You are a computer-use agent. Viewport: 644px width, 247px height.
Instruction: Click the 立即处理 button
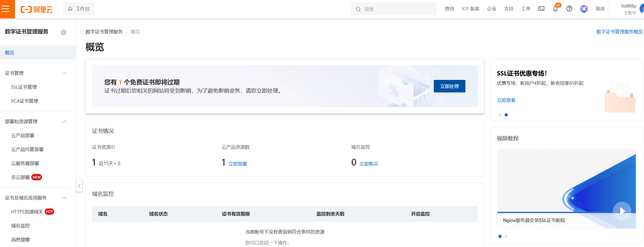449,86
